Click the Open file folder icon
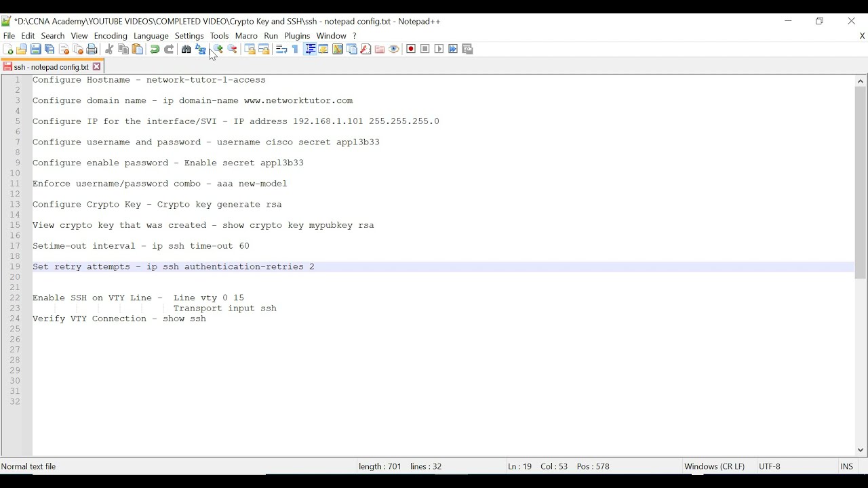 (x=22, y=49)
